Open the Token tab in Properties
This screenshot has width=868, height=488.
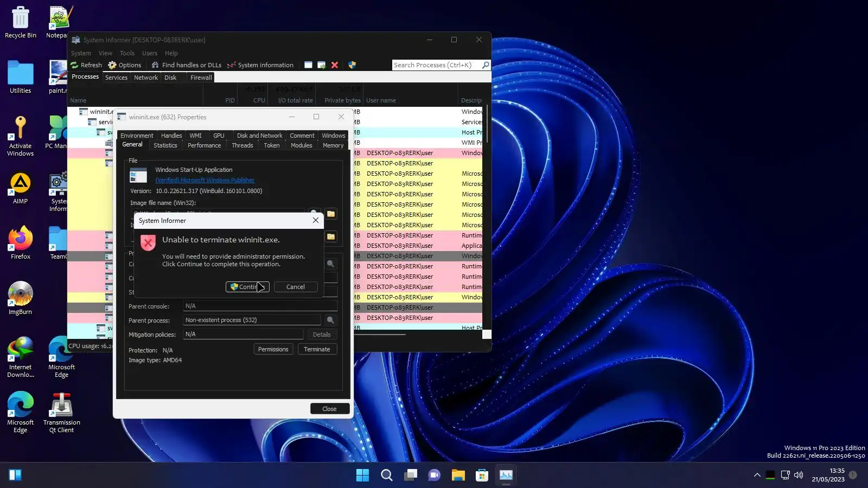pyautogui.click(x=272, y=145)
